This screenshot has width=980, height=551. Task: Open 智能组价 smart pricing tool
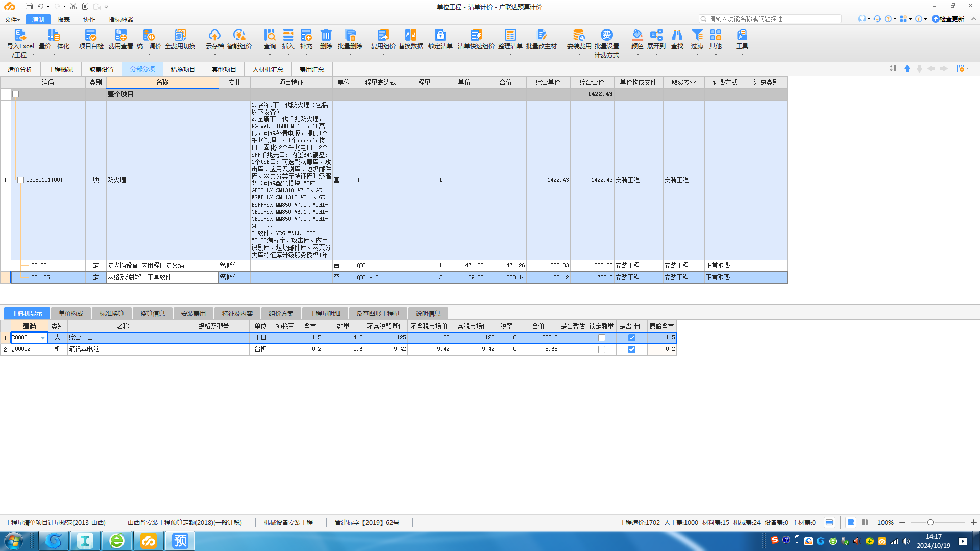tap(239, 35)
